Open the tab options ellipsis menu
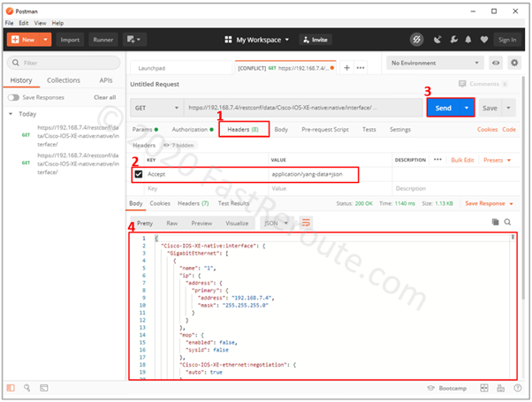Screen dimensions: 532x402 (x=361, y=68)
